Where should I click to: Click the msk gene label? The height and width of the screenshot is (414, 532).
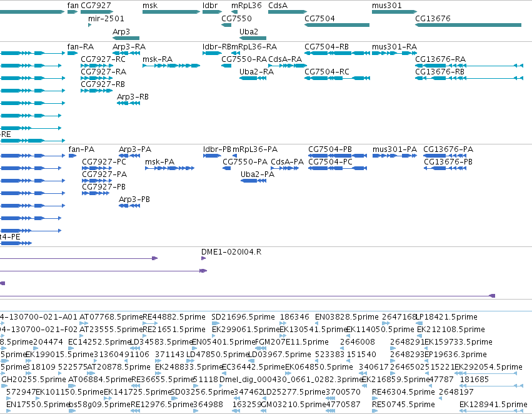point(150,6)
